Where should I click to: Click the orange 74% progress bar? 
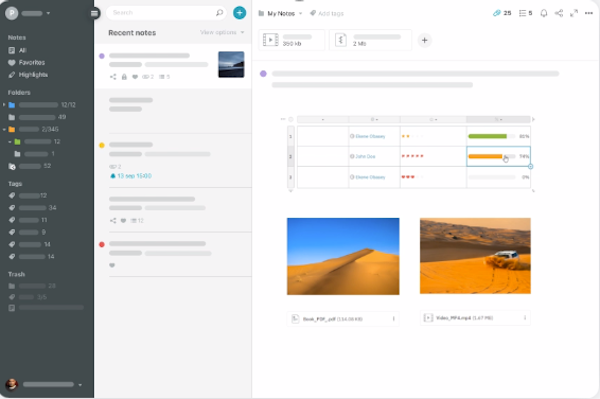pyautogui.click(x=492, y=156)
